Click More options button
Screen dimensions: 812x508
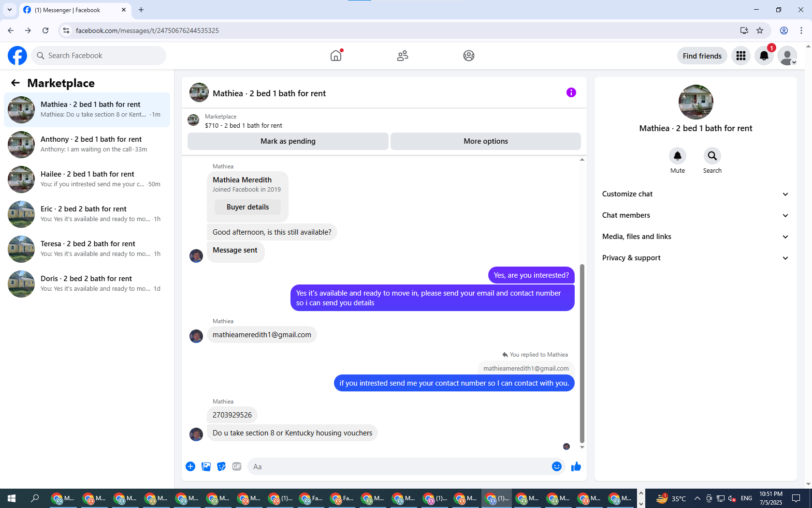pyautogui.click(x=486, y=141)
